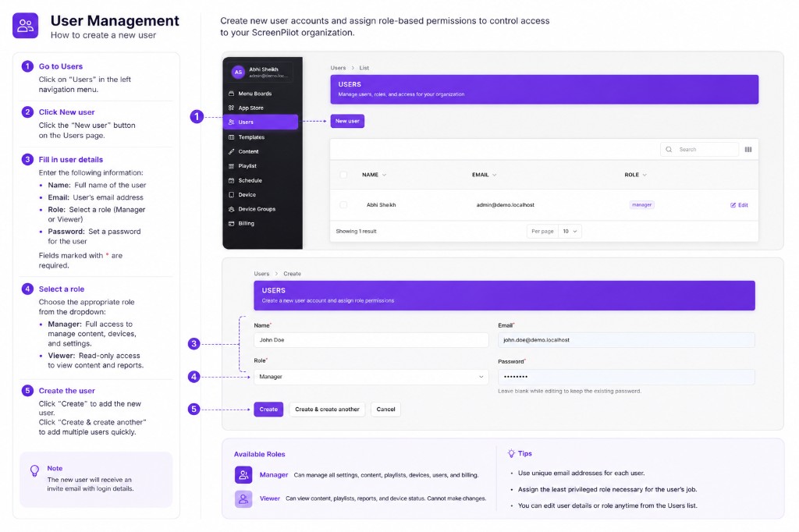
Task: Click the Schedule sidebar icon
Action: 231,180
